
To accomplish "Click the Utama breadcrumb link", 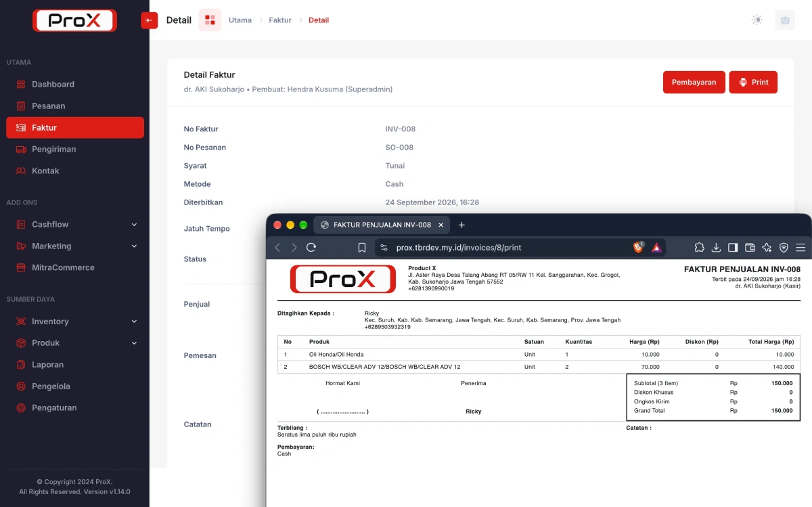I will point(240,20).
